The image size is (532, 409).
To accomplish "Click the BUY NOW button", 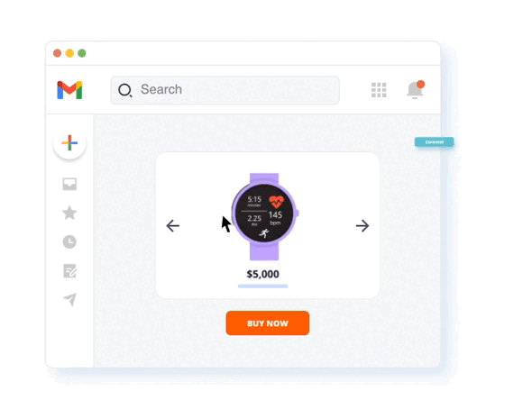I will (268, 323).
